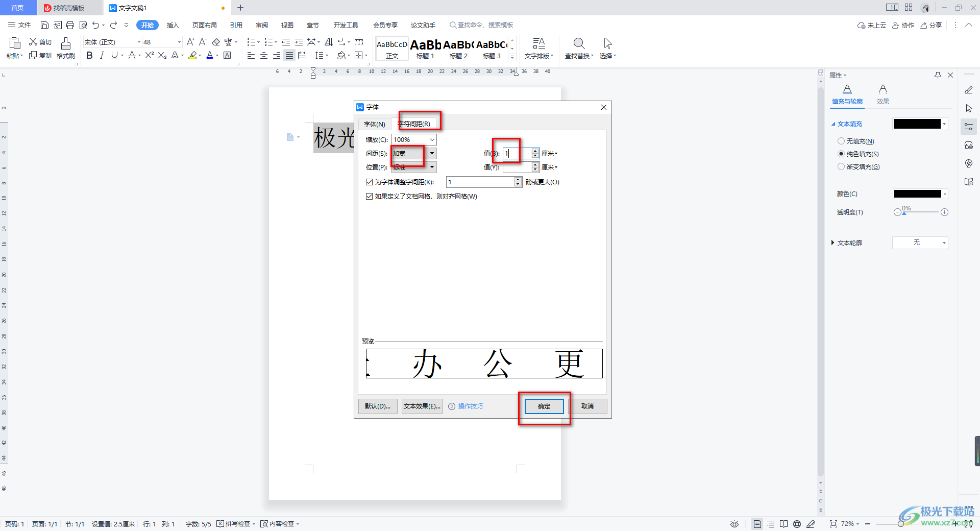980x531 pixels.
Task: Click the Paste clipboard icon
Action: coord(14,43)
